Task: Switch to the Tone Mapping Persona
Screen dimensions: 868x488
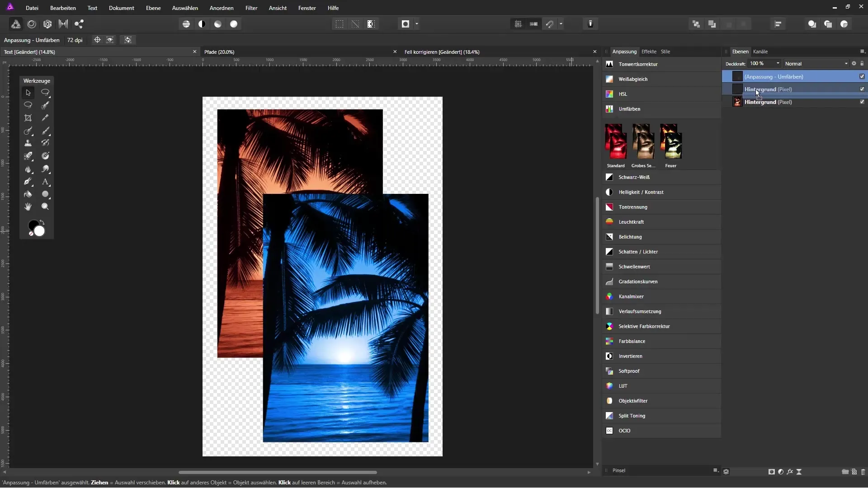Action: pyautogui.click(x=63, y=24)
